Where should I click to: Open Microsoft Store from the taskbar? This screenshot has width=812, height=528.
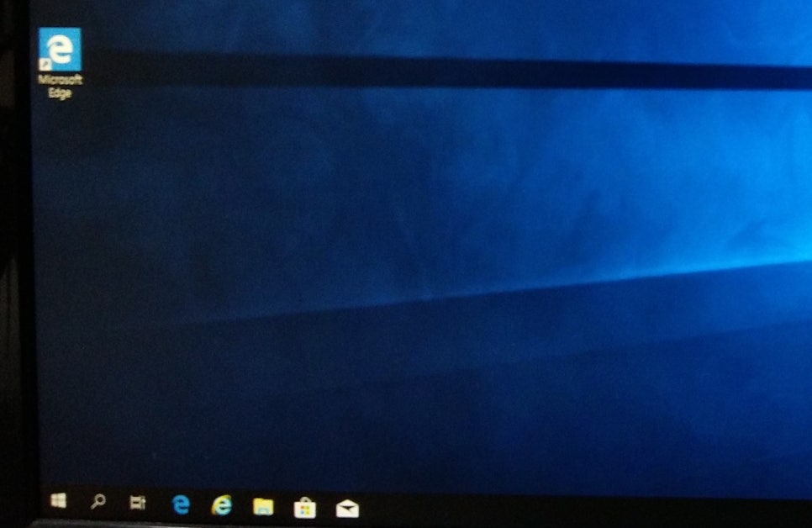[304, 508]
